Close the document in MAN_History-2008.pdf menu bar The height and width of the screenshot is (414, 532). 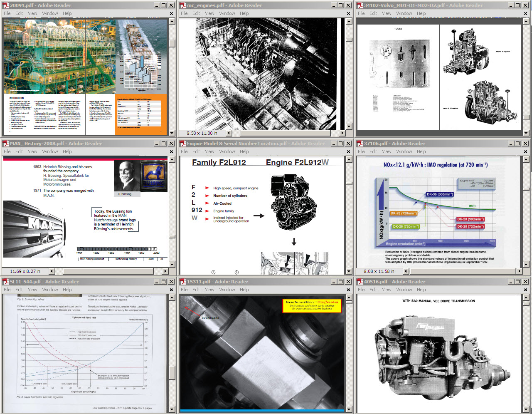point(171,152)
